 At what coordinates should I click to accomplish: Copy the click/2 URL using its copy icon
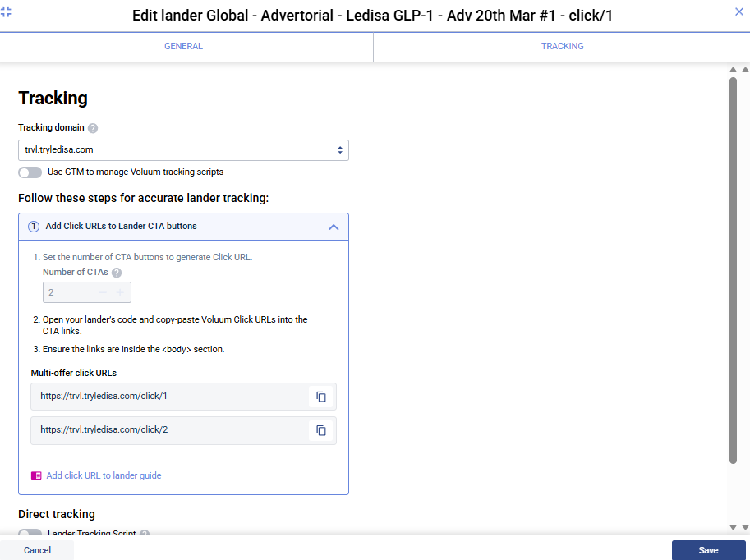321,429
